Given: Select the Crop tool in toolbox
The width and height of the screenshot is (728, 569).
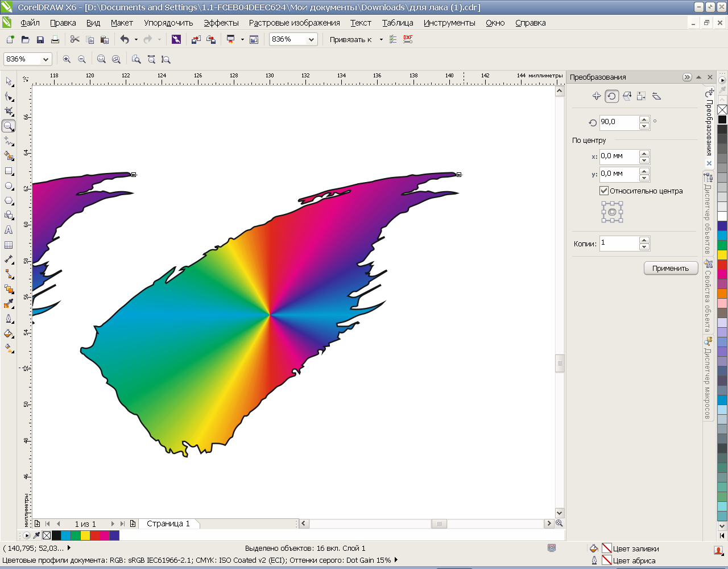Looking at the screenshot, I should click(9, 111).
